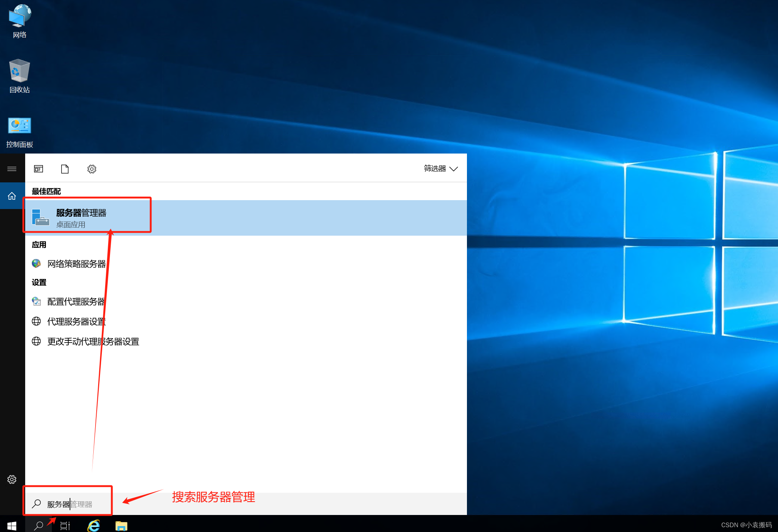The image size is (778, 532).
Task: Open File Explorer from taskbar
Action: point(121,525)
